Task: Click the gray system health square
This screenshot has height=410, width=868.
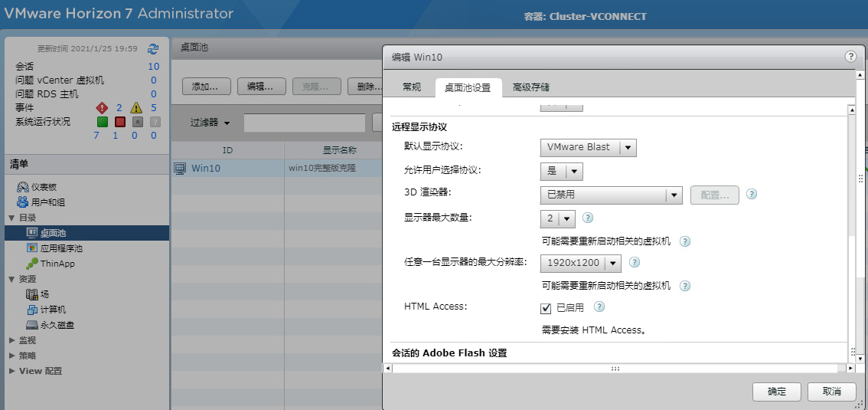Action: (138, 122)
